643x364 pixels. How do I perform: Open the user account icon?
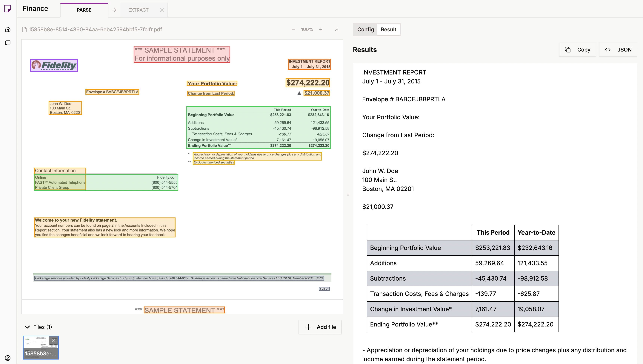click(8, 358)
